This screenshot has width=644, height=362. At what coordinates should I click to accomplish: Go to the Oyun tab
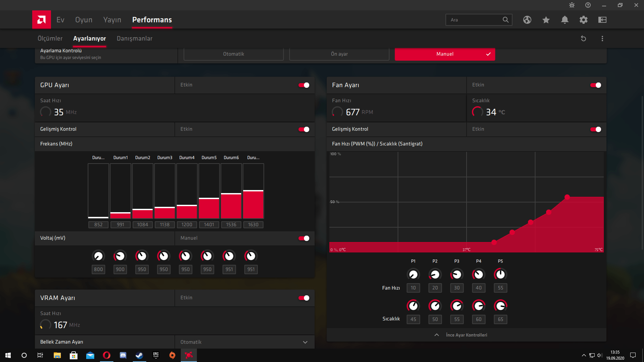click(84, 20)
